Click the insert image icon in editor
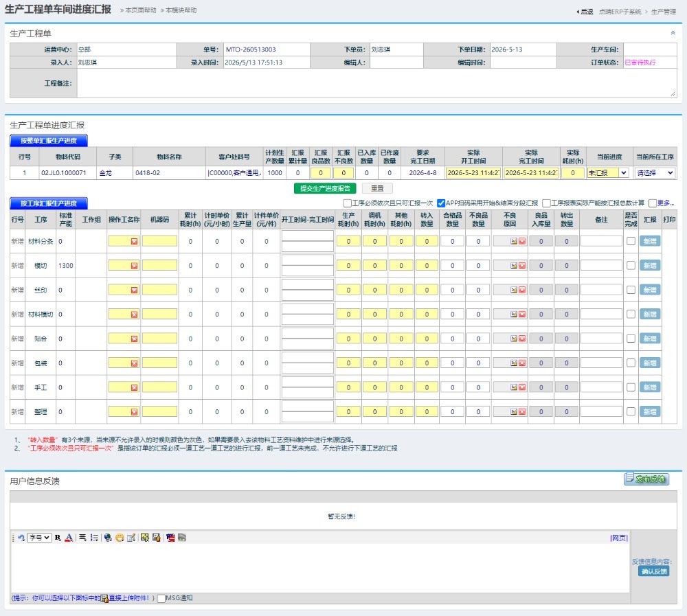 pos(144,538)
